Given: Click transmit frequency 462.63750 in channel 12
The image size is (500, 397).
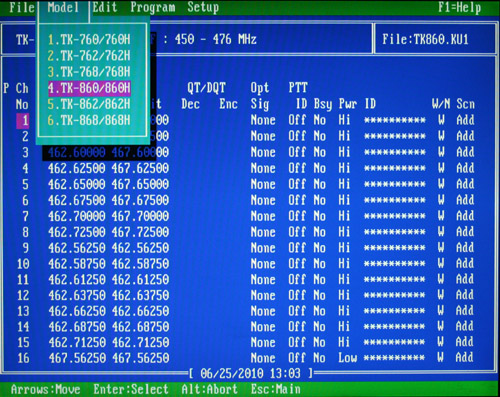Looking at the screenshot, I should (140, 295).
